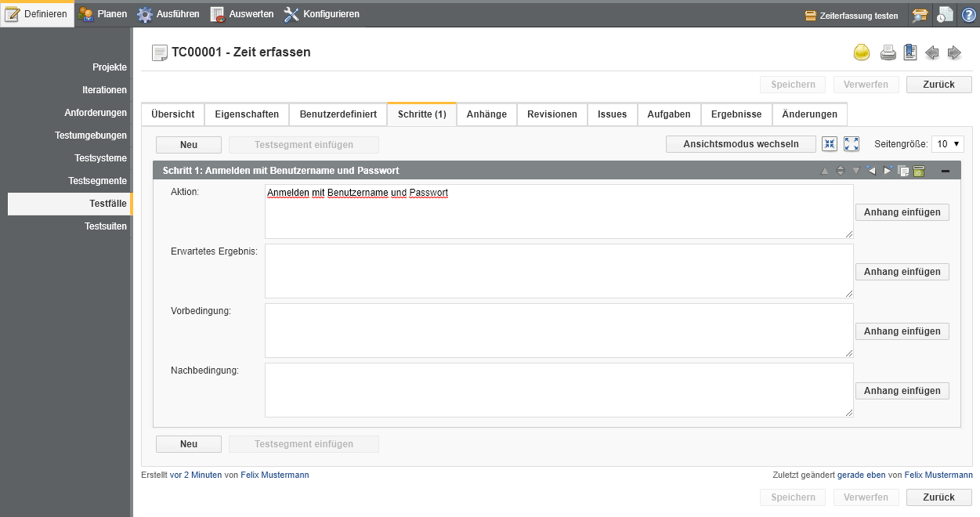The image size is (980, 517).
Task: Click Anhang einfügen next to Vorbedingung
Action: tap(902, 331)
